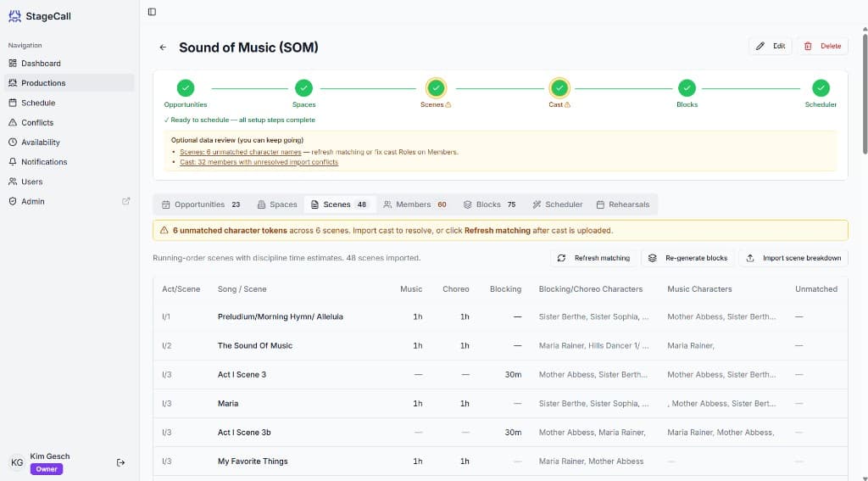Open the 32 members unresolved conflicts link
Image resolution: width=868 pixels, height=481 pixels.
coord(259,162)
